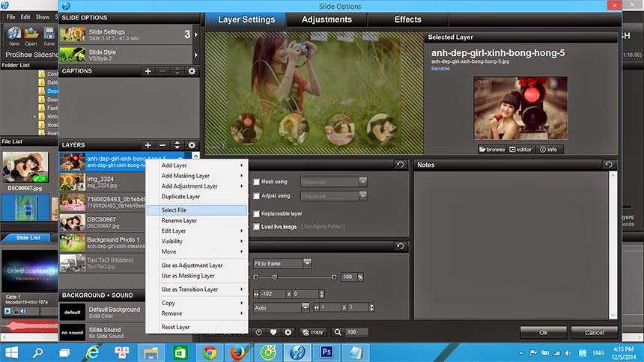Image resolution: width=644 pixels, height=362 pixels.
Task: Click the timer clock icon in bottom toolbar
Action: point(259,332)
